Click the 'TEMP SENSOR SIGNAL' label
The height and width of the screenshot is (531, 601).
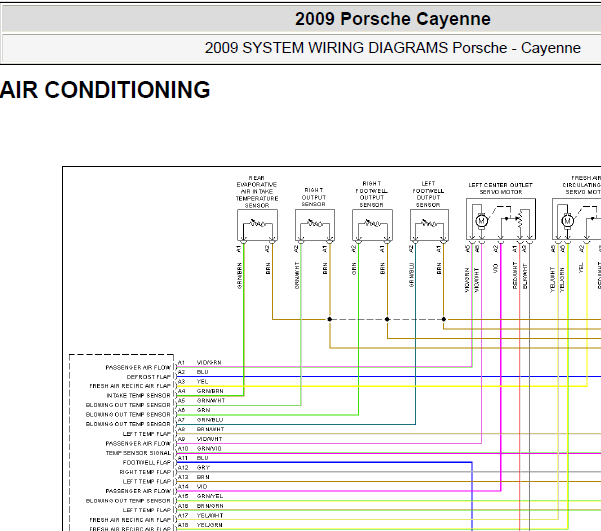pos(138,453)
